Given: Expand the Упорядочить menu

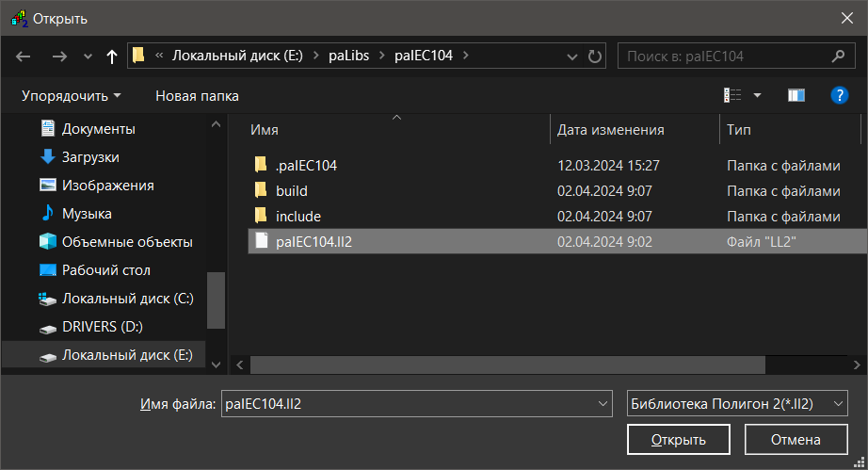Looking at the screenshot, I should click(x=72, y=95).
